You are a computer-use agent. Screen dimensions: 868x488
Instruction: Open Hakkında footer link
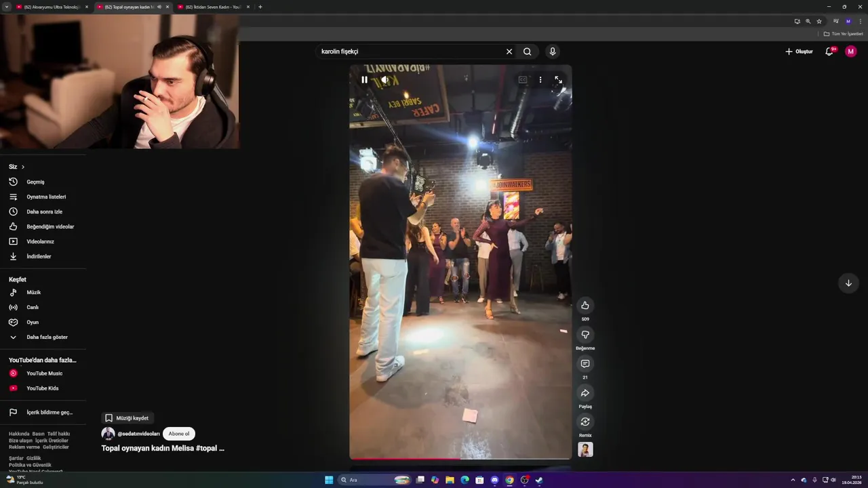click(19, 434)
